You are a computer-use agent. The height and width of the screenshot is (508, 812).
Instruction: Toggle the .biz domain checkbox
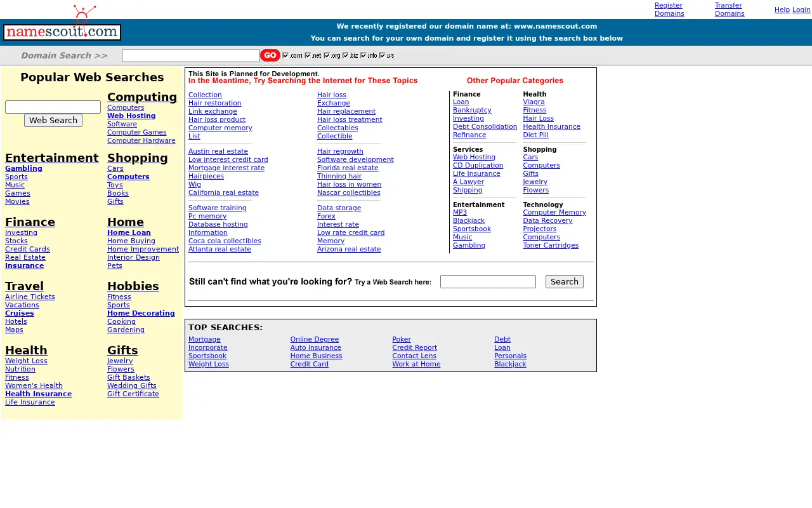346,55
